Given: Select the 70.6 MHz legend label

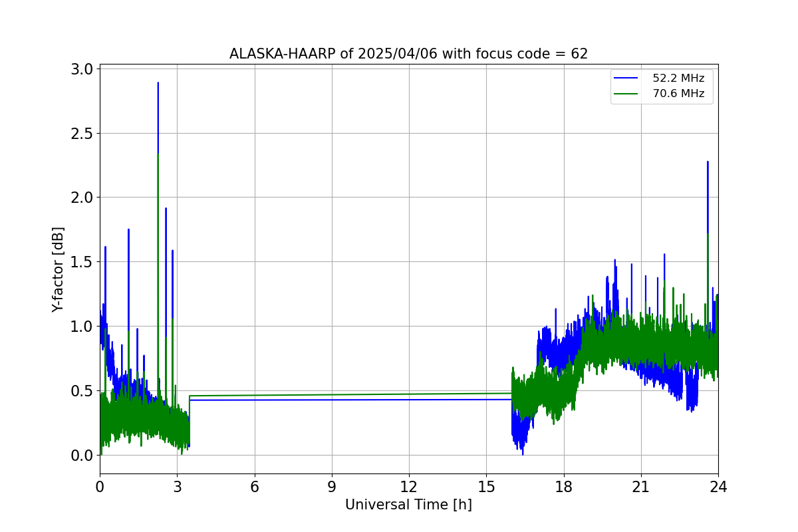Looking at the screenshot, I should pyautogui.click(x=678, y=94).
